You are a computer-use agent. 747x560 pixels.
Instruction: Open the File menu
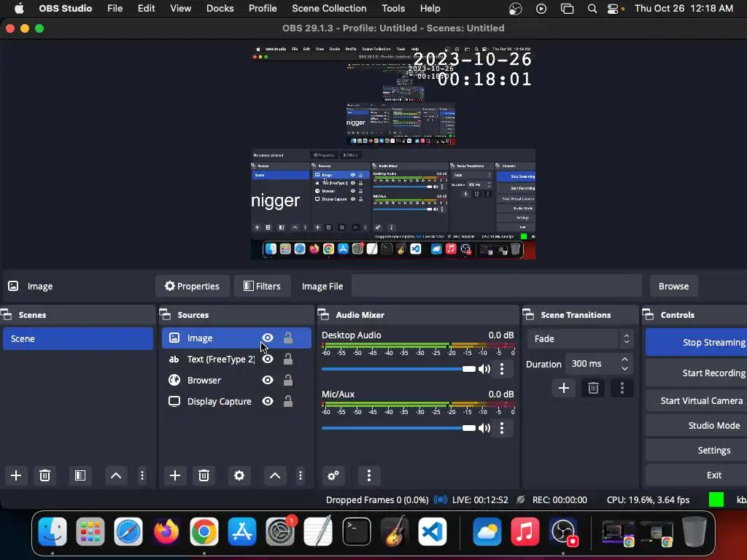point(115,8)
